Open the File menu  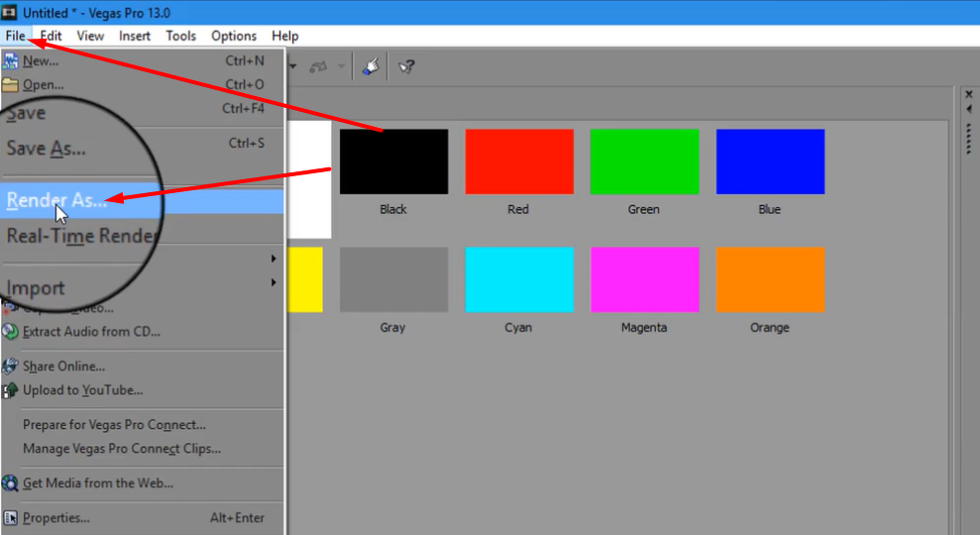pyautogui.click(x=15, y=36)
